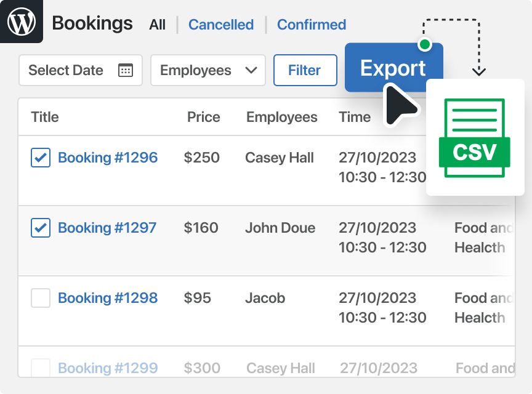
Task: Open the Booking #1298 link
Action: pos(108,298)
